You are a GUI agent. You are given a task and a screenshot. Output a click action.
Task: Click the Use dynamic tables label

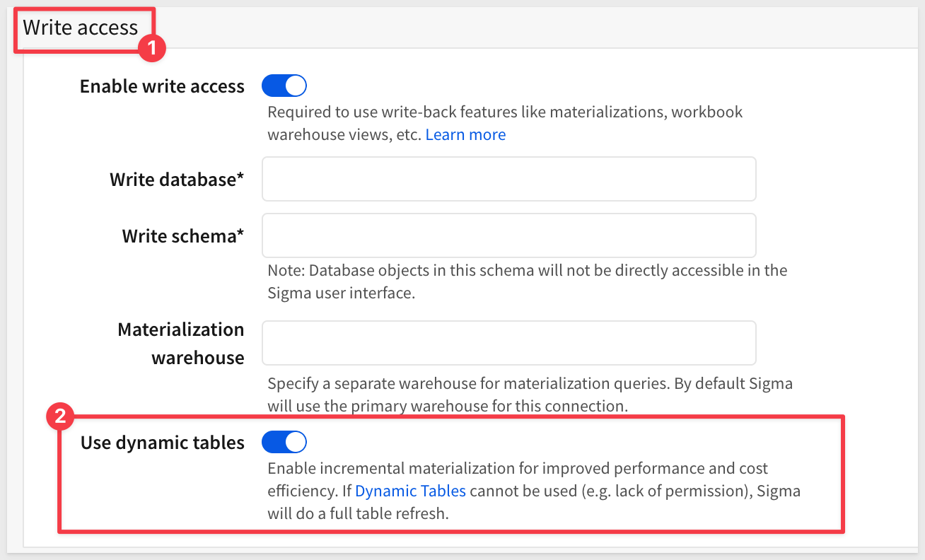pos(162,443)
